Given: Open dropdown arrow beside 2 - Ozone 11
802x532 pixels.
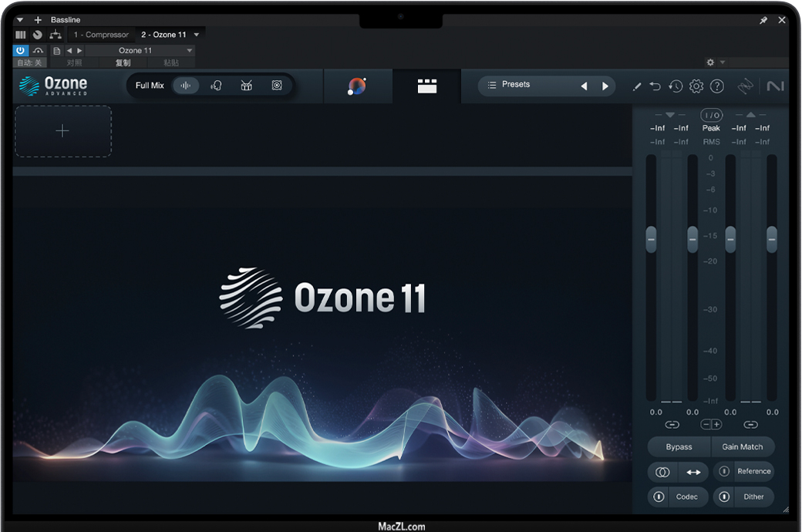Looking at the screenshot, I should click(x=197, y=35).
